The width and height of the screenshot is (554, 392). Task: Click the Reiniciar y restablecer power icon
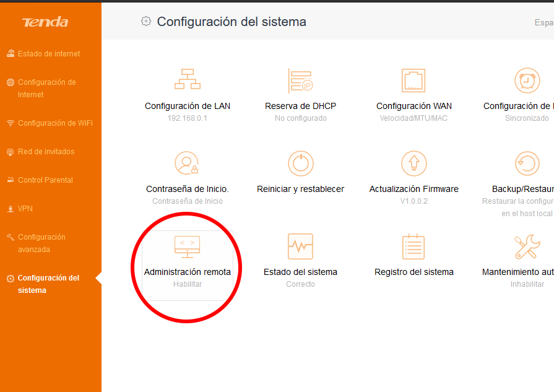click(300, 163)
